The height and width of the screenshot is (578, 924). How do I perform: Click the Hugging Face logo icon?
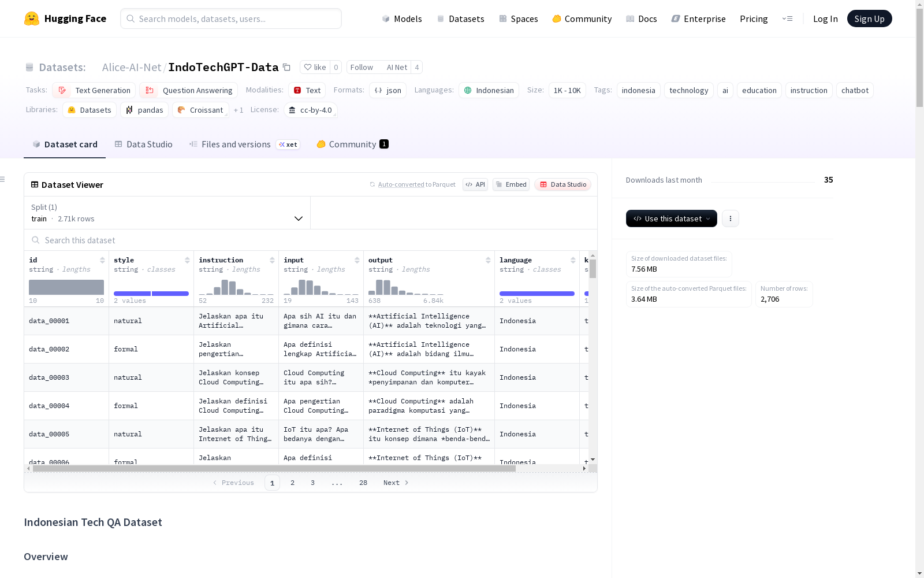[x=32, y=18]
